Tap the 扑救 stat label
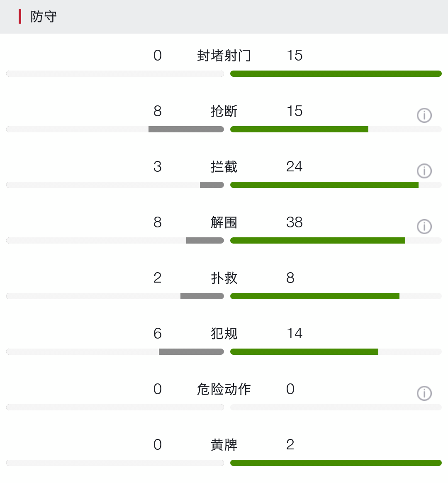 [x=224, y=278]
